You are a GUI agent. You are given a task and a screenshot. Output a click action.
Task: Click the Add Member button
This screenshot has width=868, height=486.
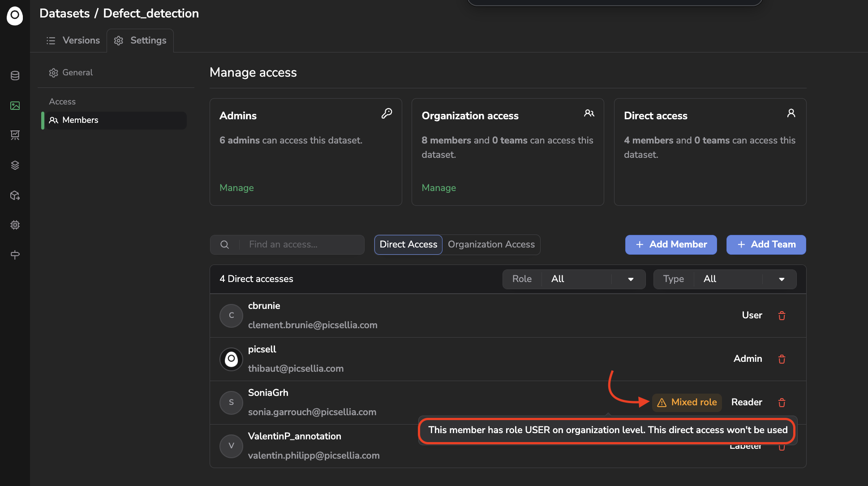[670, 244]
